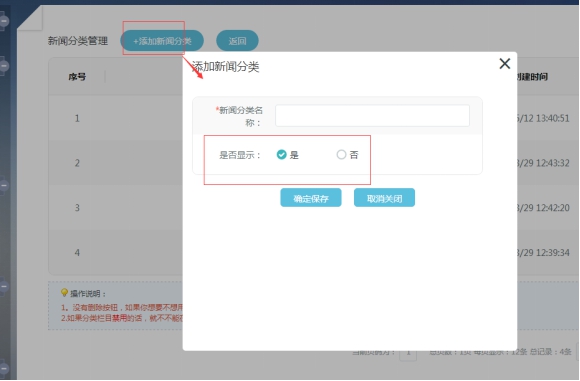Click the 确定保存 button

311,198
